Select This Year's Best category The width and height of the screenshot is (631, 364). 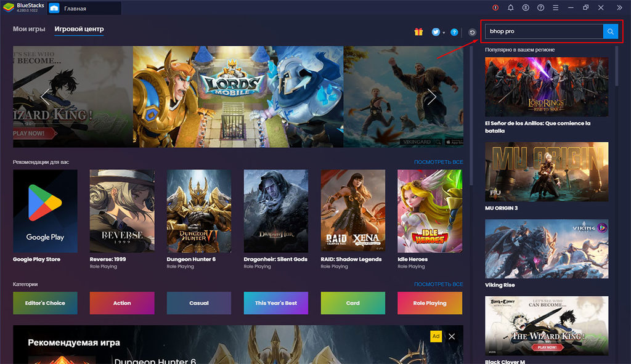(x=275, y=303)
